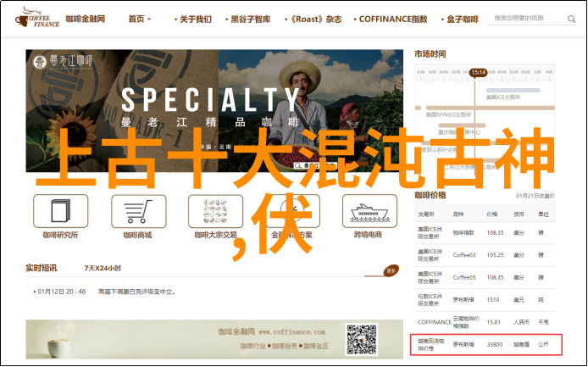Click the 价格 column header
The image size is (588, 367).
(492, 214)
